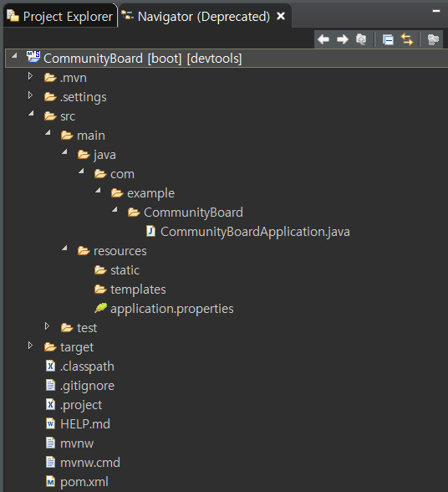Select the Navigator (Deprecated) tab

204,17
